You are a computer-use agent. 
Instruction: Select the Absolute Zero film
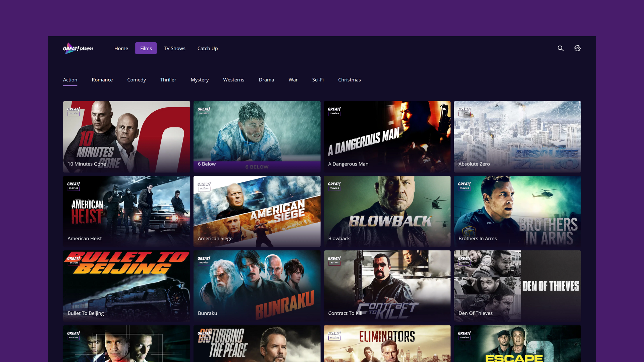pos(518,137)
